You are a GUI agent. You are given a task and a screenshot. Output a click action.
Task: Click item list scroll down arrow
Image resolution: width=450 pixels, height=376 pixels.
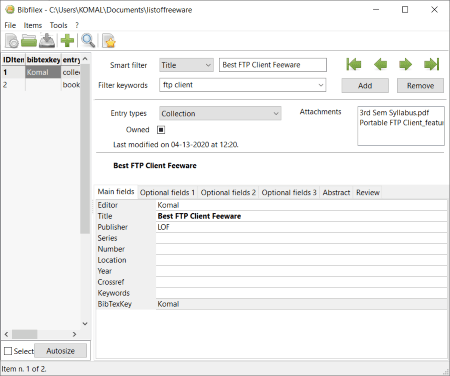pyautogui.click(x=85, y=324)
